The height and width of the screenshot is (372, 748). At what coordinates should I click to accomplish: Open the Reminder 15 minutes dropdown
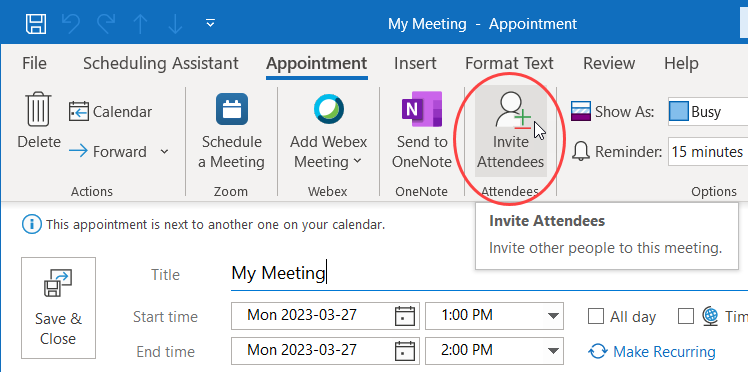708,152
